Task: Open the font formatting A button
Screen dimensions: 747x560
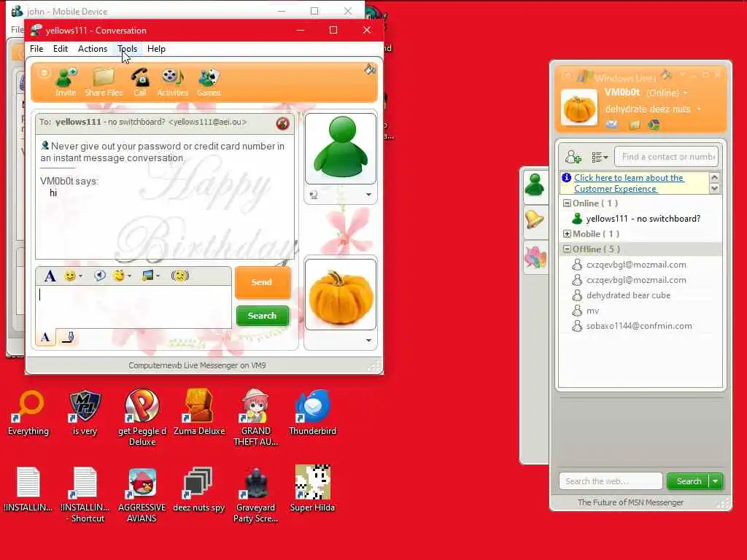Action: coord(50,276)
